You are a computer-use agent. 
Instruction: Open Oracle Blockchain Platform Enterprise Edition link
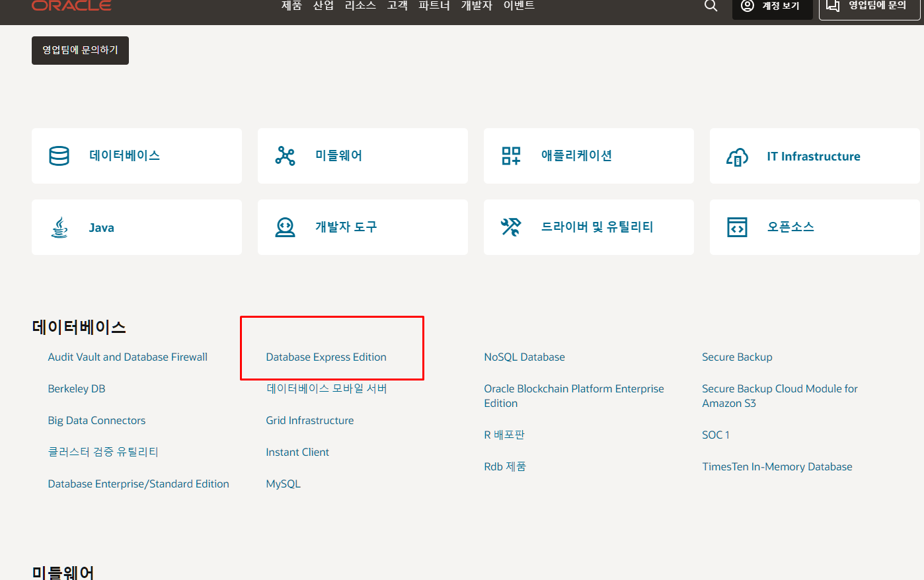coord(574,396)
